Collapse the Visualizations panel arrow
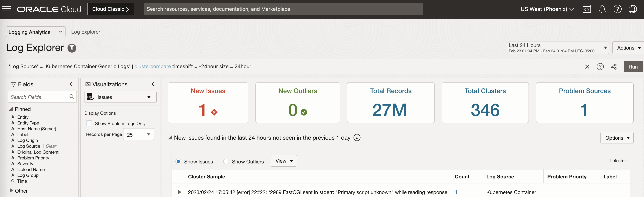 (x=153, y=84)
